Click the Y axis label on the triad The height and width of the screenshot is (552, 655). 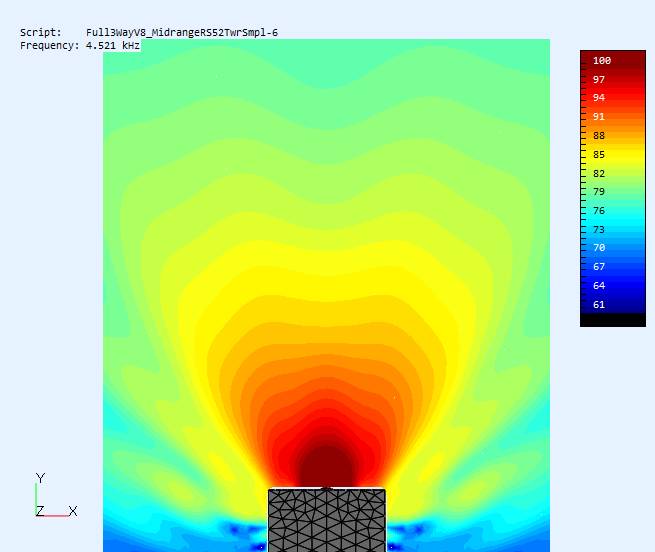click(40, 478)
